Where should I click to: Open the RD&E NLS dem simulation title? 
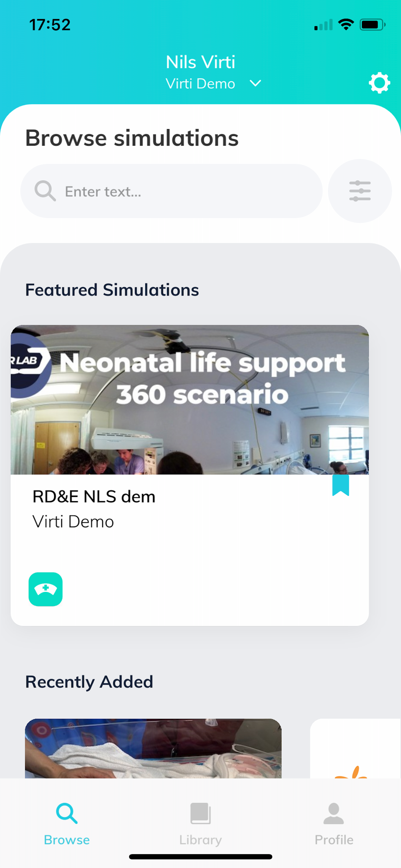pos(94,496)
